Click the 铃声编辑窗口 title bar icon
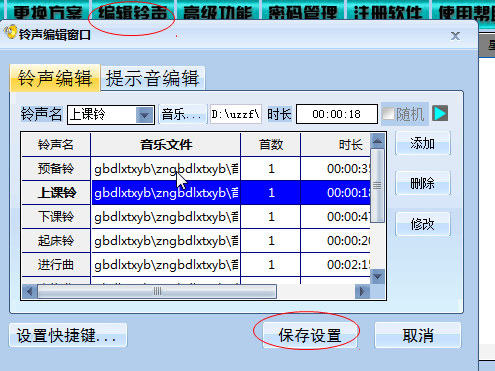495x371 pixels. pos(10,32)
